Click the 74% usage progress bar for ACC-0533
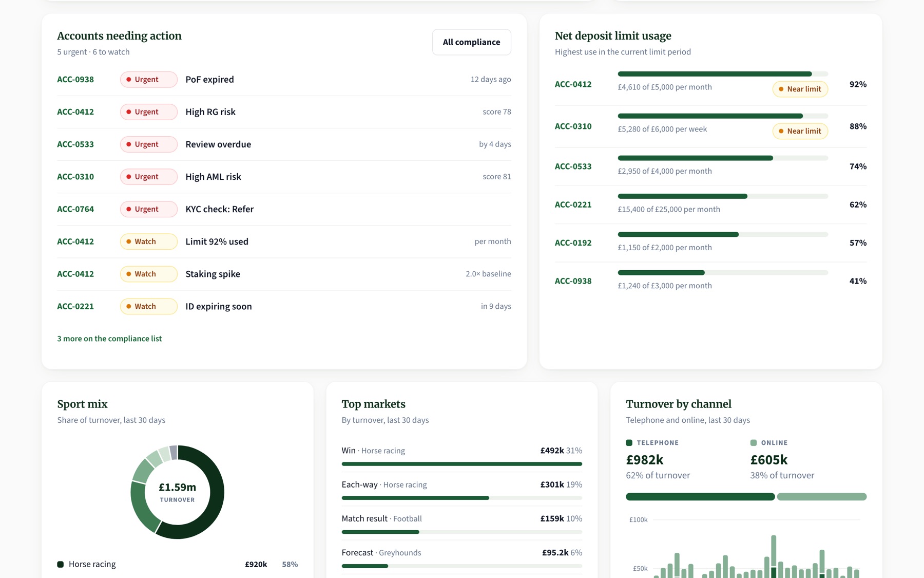 tap(723, 158)
